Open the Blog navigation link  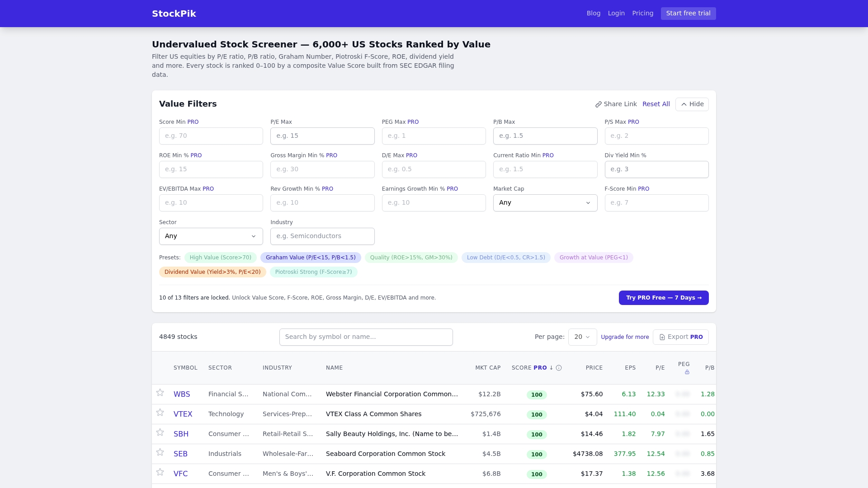pyautogui.click(x=594, y=14)
